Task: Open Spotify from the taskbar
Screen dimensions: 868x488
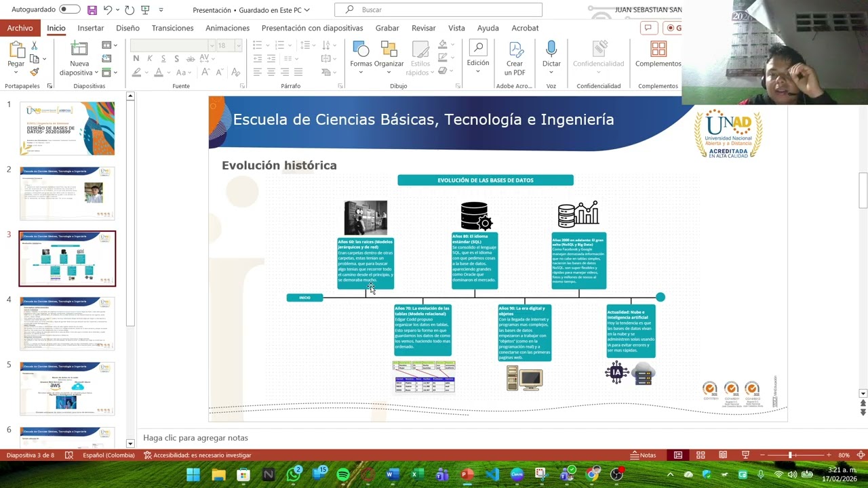Action: coord(343,474)
